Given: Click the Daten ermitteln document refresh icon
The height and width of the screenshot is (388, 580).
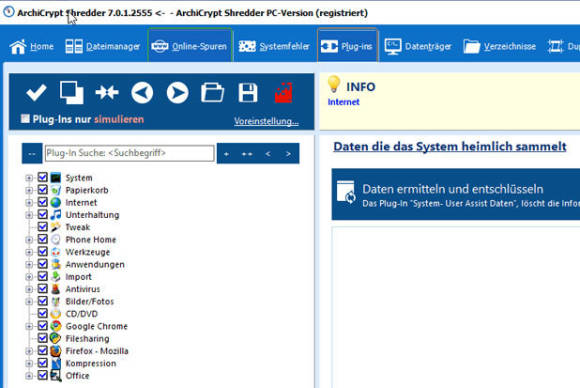Looking at the screenshot, I should click(x=346, y=192).
